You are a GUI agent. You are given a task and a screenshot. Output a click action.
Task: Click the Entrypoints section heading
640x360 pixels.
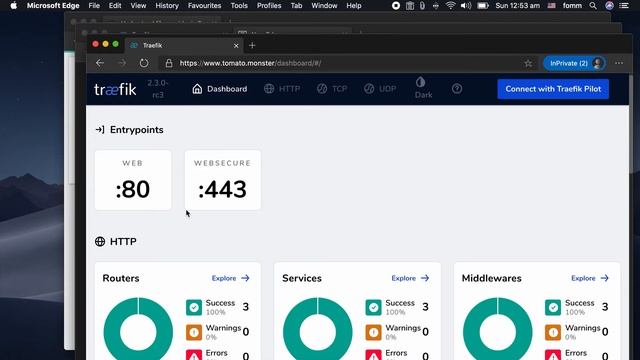(129, 130)
